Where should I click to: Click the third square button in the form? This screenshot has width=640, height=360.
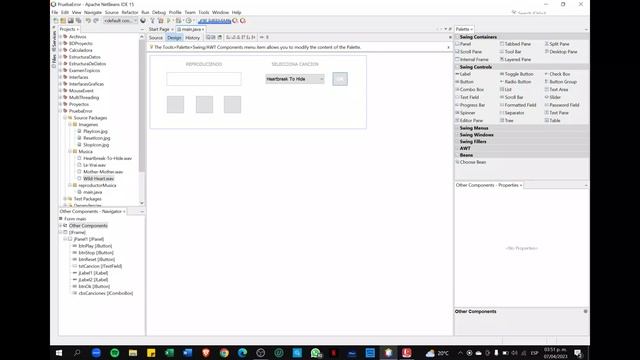coord(233,104)
